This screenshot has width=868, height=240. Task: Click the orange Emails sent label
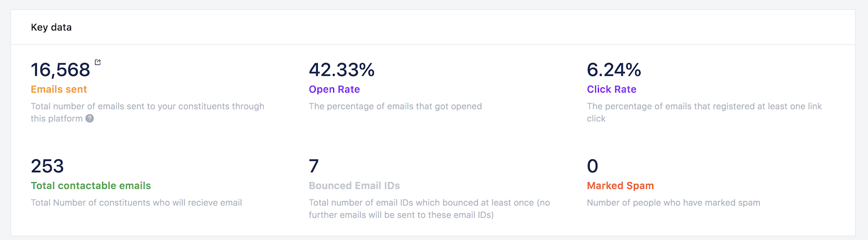pyautogui.click(x=59, y=89)
